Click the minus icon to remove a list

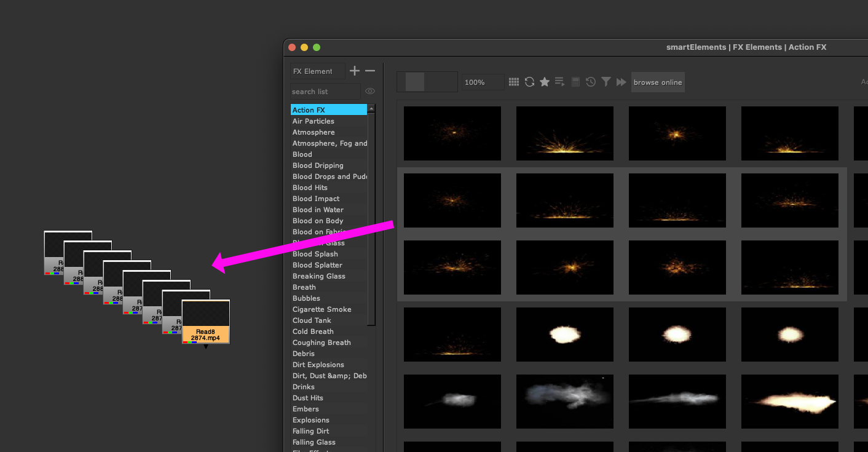[370, 71]
